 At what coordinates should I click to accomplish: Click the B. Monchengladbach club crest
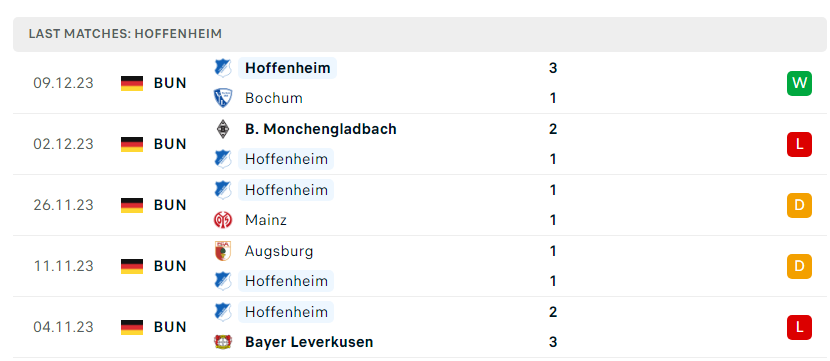tap(223, 129)
